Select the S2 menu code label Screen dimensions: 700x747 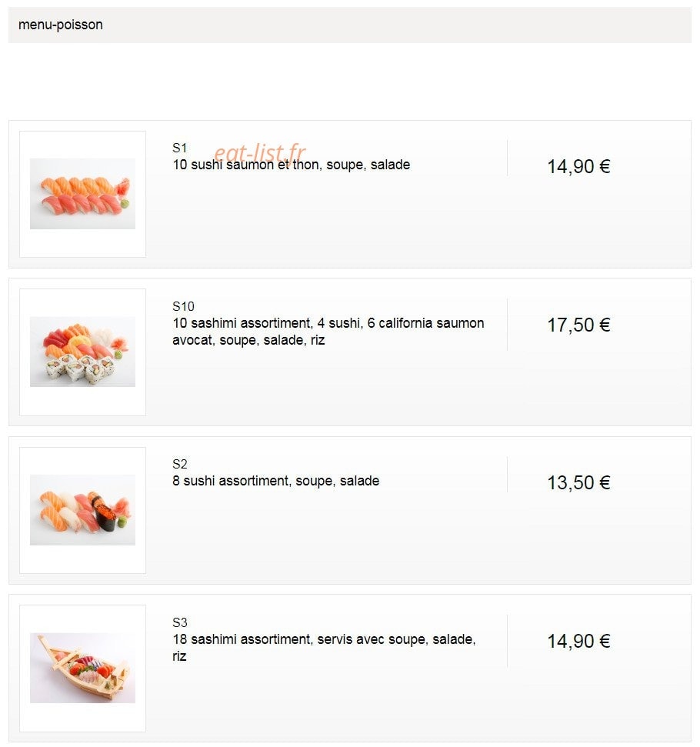coord(180,464)
